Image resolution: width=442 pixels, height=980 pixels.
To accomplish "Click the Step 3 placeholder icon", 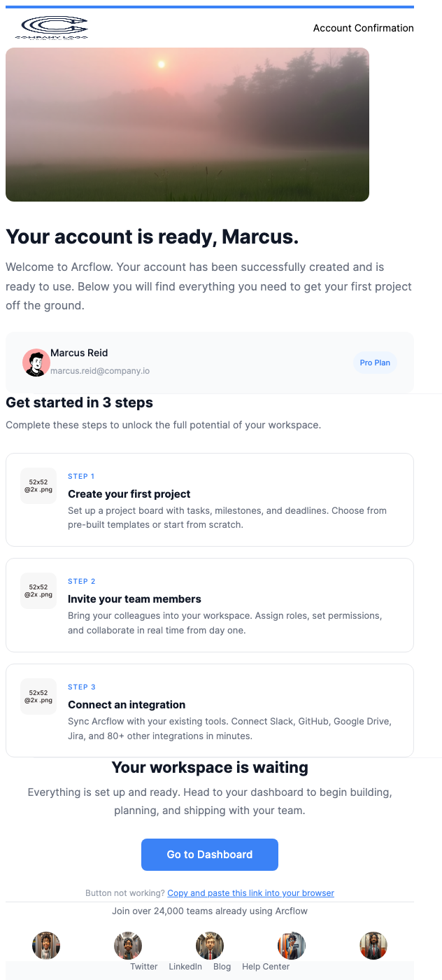I will [38, 696].
